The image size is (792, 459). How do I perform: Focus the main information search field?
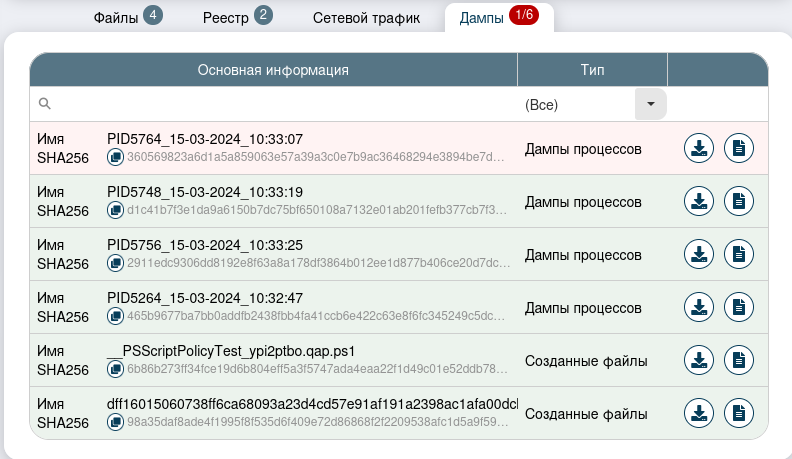tap(280, 104)
